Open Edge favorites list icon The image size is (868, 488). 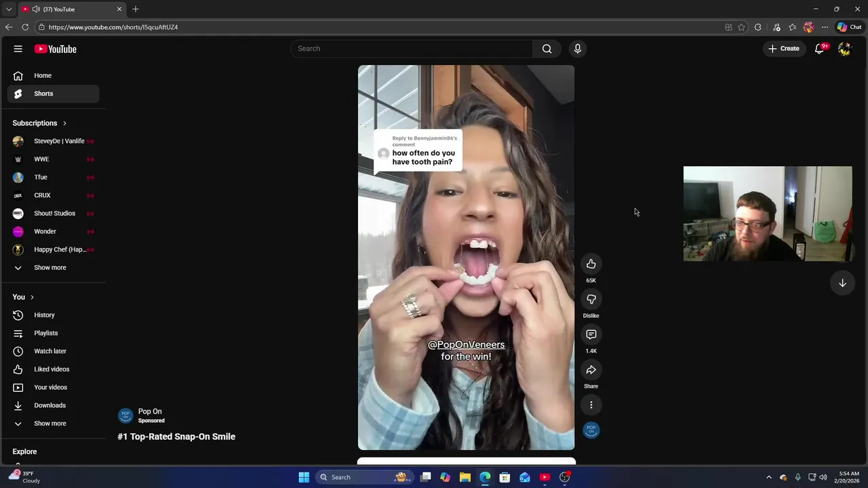792,27
